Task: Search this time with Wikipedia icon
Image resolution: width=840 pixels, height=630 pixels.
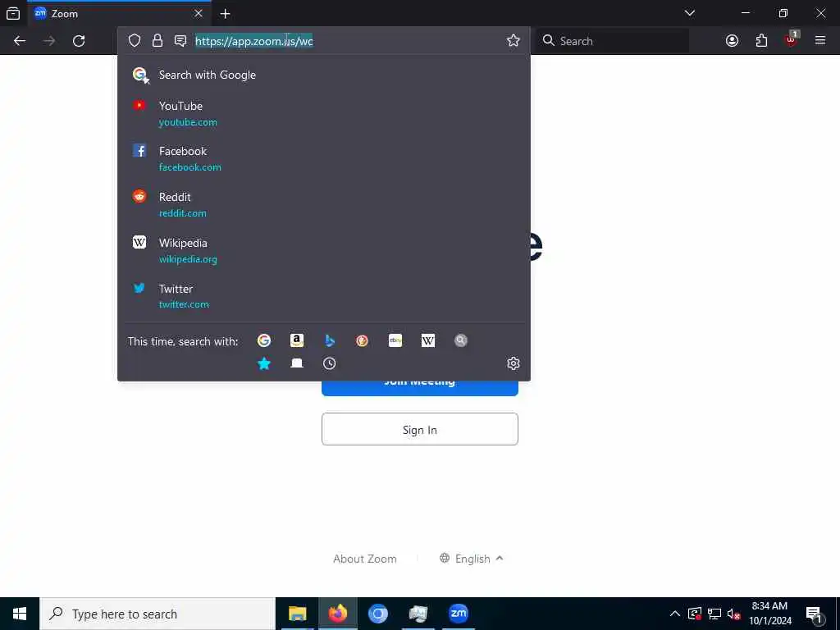Action: [x=428, y=340]
